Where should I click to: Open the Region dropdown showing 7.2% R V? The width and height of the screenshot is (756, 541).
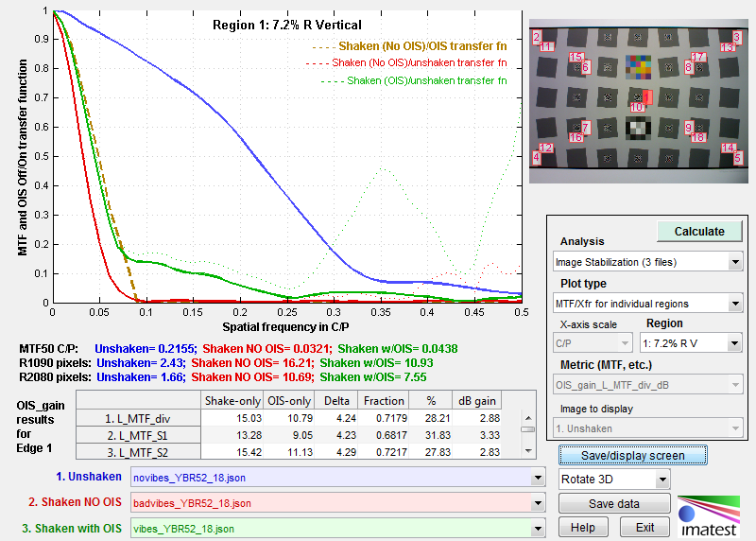coord(694,343)
